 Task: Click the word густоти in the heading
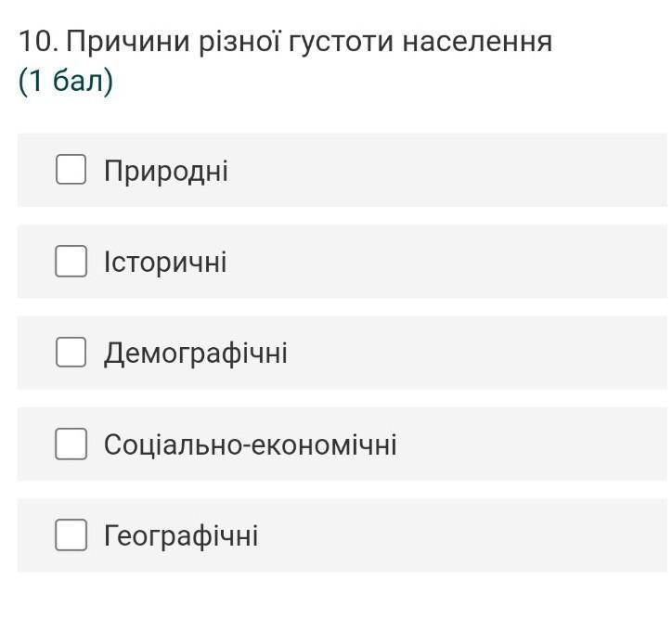341,43
